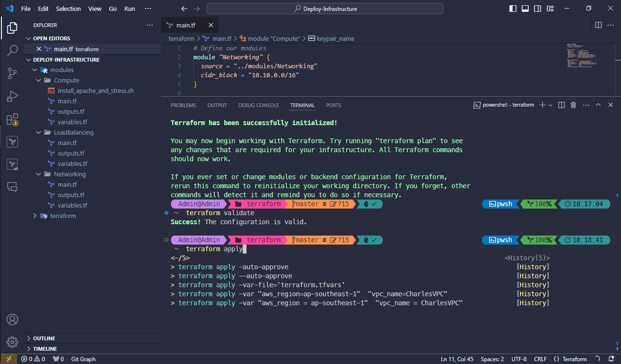Open the terminal launch profile dropdown arrow
The width and height of the screenshot is (621, 364).
point(550,105)
